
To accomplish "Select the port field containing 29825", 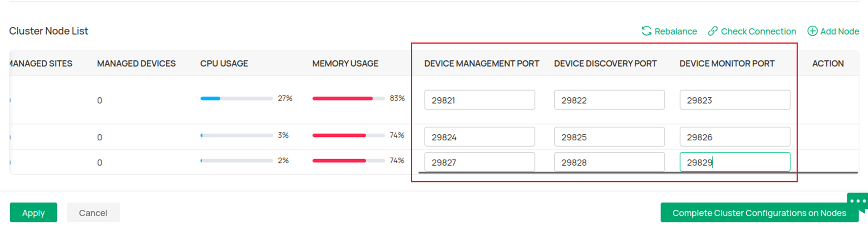I will [609, 136].
